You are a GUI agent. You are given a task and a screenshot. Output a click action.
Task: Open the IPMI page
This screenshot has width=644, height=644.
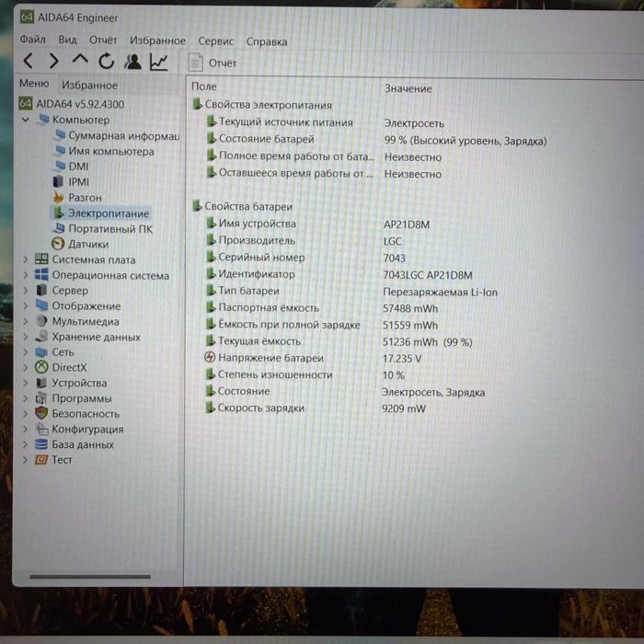point(71,181)
